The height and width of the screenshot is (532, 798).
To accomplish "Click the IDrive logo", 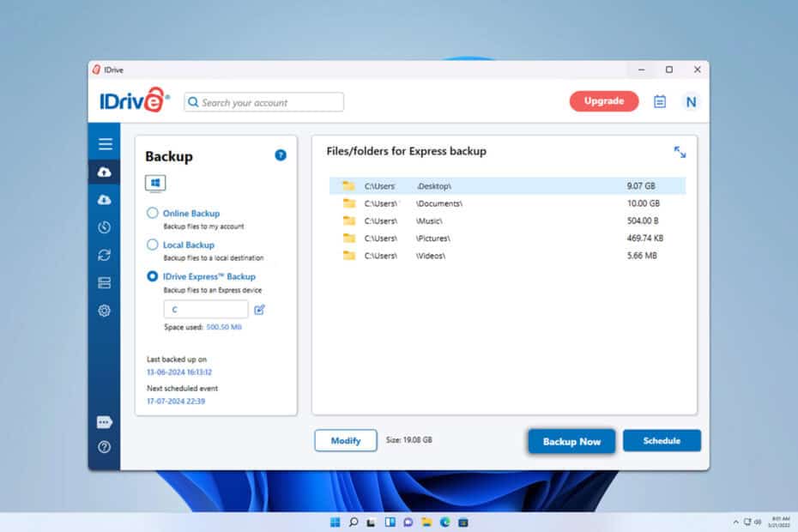I will click(135, 100).
